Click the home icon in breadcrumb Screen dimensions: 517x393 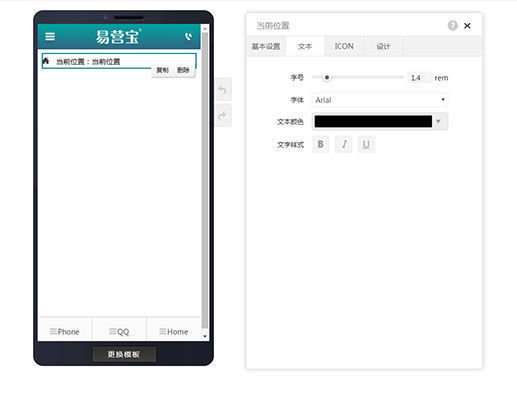pyautogui.click(x=46, y=61)
